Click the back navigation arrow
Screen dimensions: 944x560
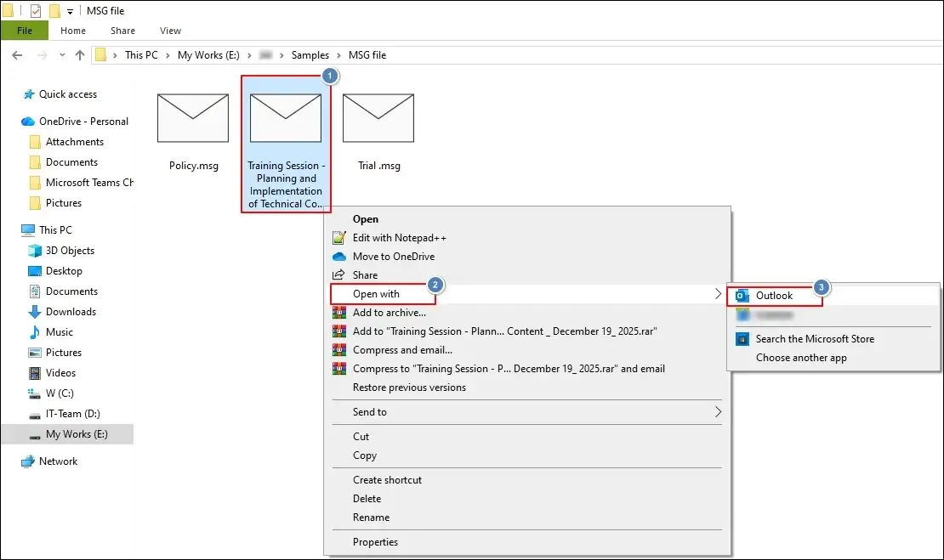(17, 54)
